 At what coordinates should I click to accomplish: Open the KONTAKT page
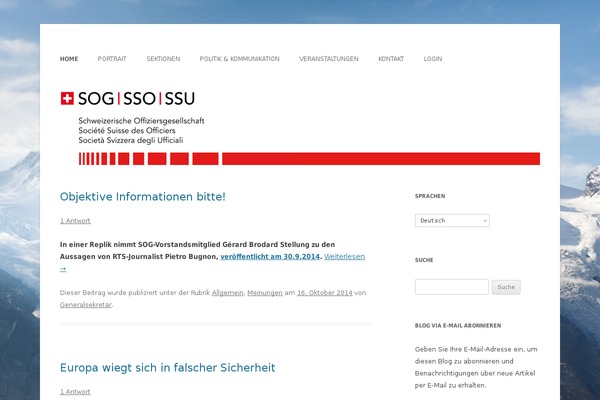coord(391,59)
